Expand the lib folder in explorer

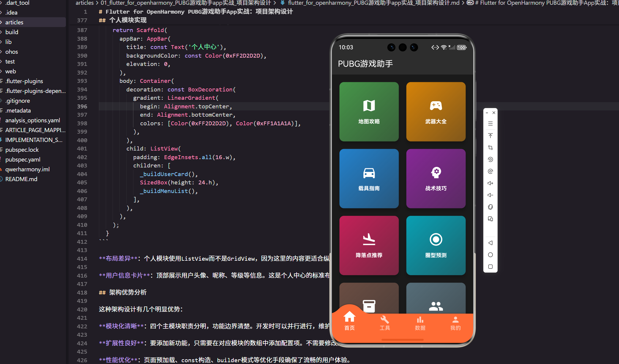coord(8,42)
